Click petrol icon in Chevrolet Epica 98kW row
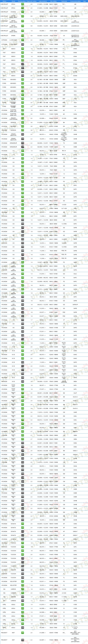Image resolution: width=88 pixels, height=644 pixels. [x=23, y=8]
